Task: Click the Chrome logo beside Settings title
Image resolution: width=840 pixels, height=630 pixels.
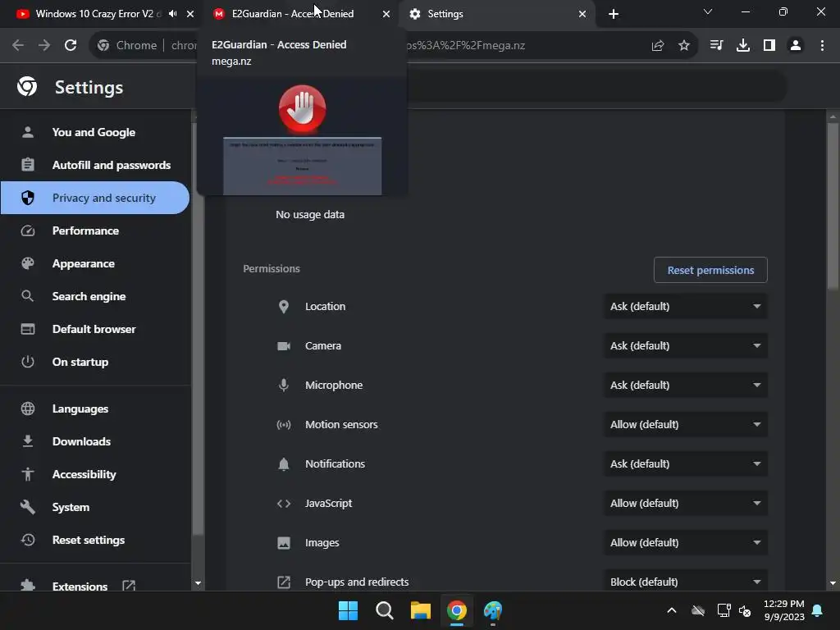Action: [x=27, y=86]
